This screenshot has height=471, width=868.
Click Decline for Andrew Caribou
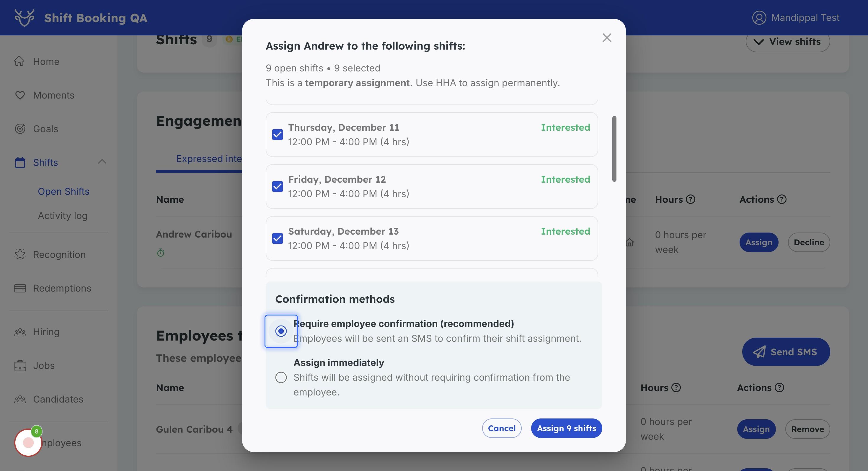pyautogui.click(x=808, y=242)
